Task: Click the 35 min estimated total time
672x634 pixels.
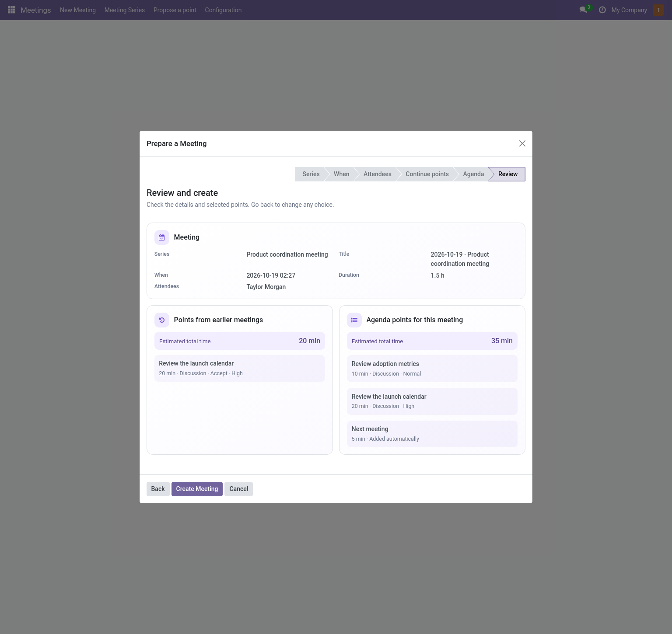Action: [x=502, y=341]
